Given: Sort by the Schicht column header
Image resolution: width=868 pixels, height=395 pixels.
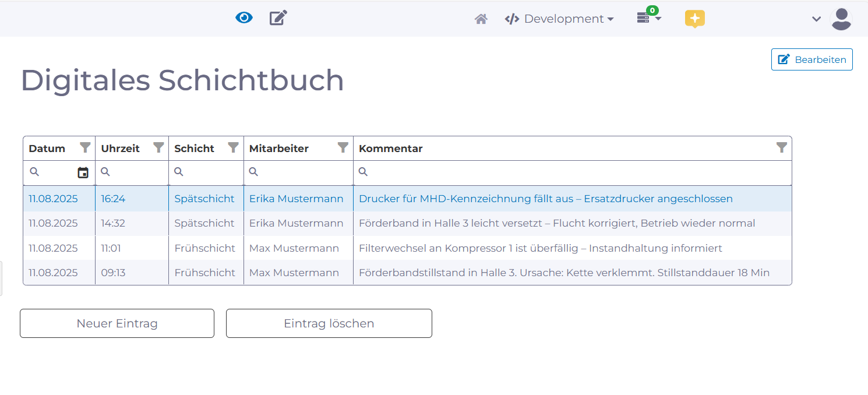Looking at the screenshot, I should click(195, 149).
